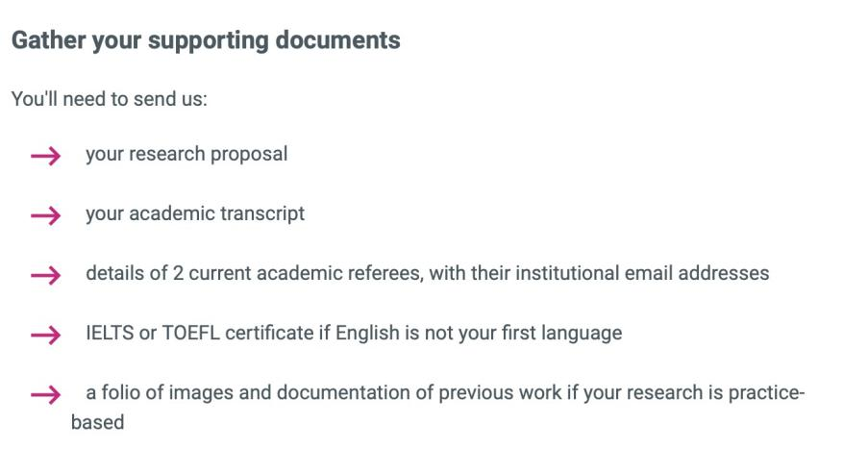Click the arrow beside research proposal
Image resolution: width=868 pixels, height=449 pixels.
pos(45,156)
